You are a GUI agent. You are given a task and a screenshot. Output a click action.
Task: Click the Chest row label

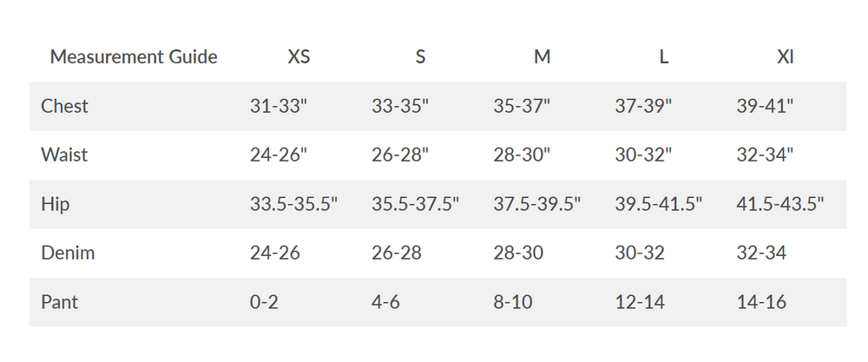(x=65, y=106)
